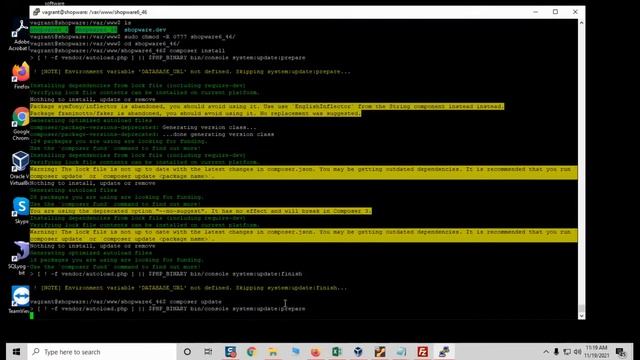Maximize the PuTTY terminal window
Viewport: 640px width, 360px height.
[556, 12]
